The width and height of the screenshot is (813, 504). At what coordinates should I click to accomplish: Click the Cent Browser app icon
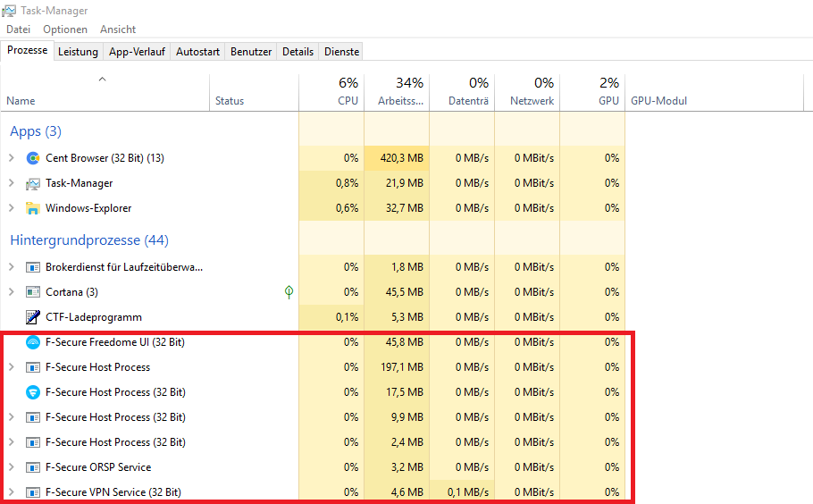[x=33, y=158]
